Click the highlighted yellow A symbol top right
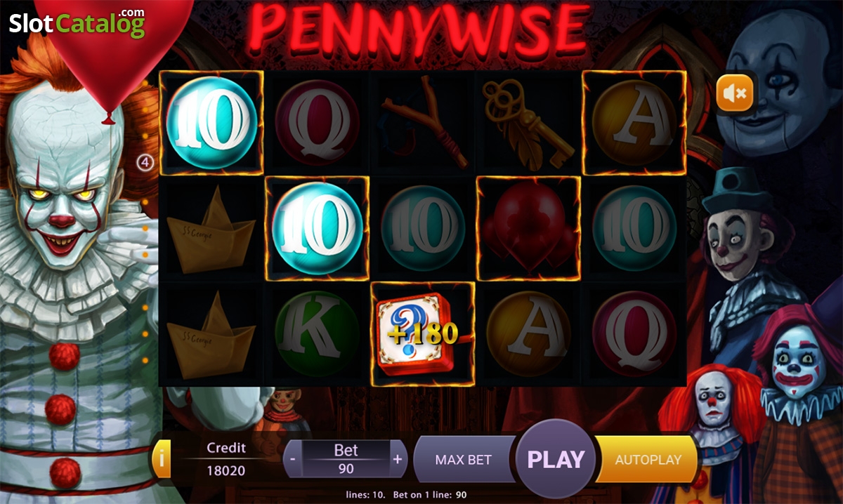This screenshot has height=504, width=843. [634, 122]
